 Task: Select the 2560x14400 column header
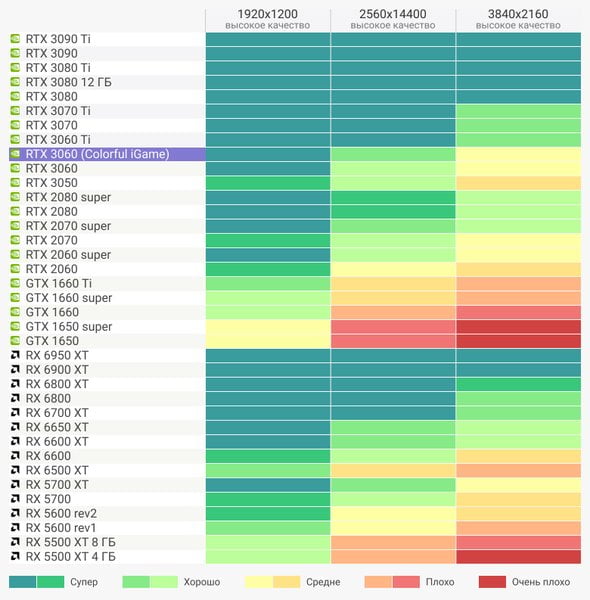(x=393, y=19)
